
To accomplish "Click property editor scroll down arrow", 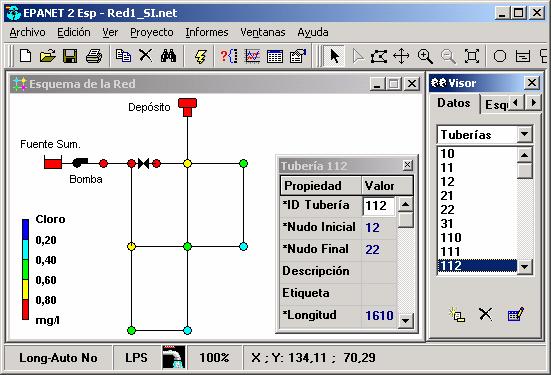I will (x=406, y=321).
